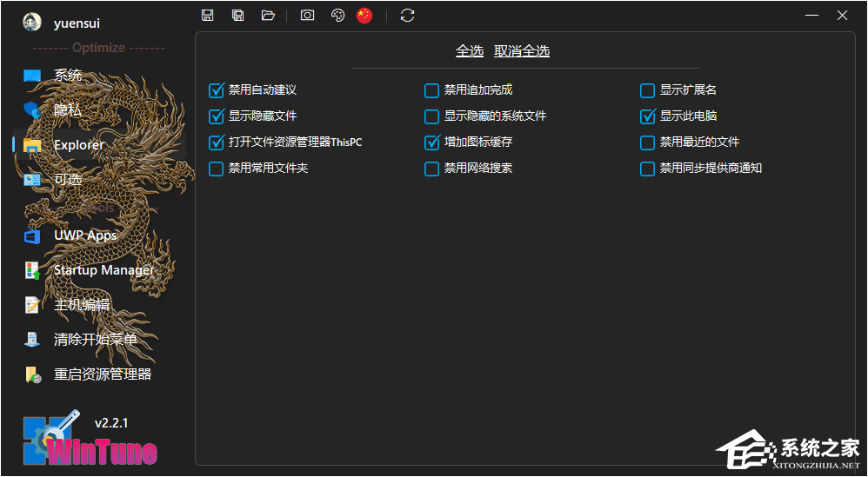Click the 清除开始菜单 icon
The image size is (868, 477).
click(32, 340)
